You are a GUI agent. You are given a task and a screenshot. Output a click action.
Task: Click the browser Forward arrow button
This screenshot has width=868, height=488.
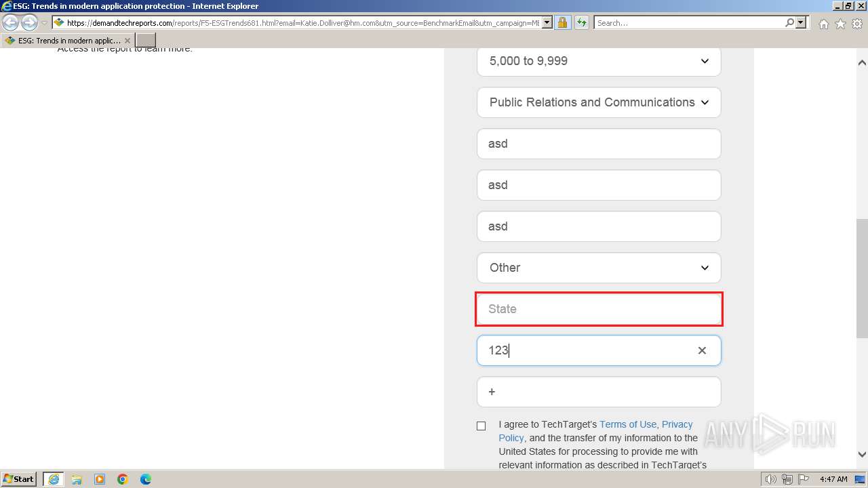pos(29,23)
